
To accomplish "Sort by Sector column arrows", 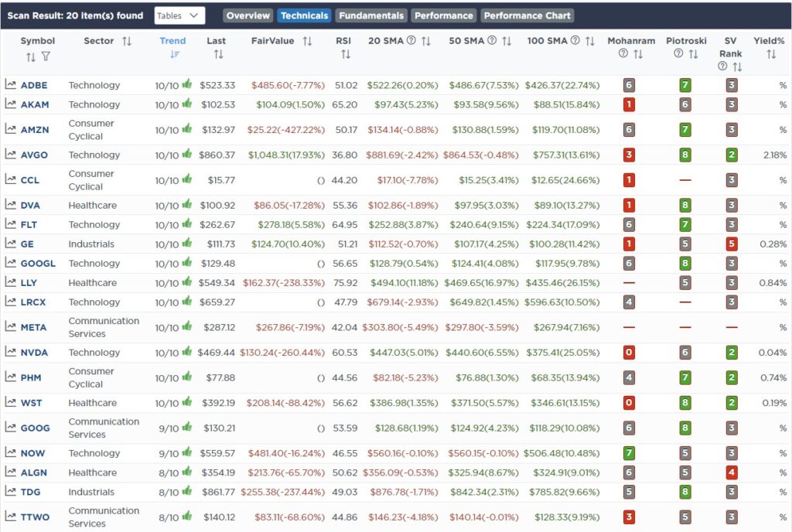I will 127,41.
